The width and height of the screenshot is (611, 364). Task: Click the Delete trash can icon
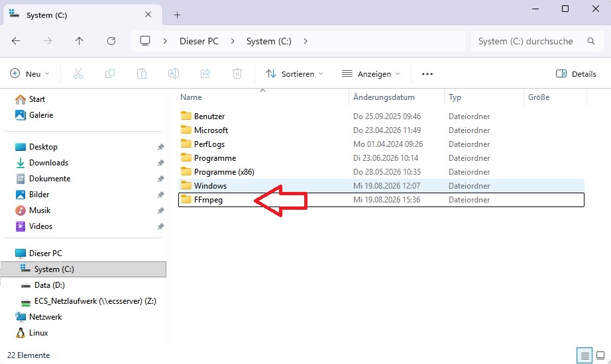point(237,73)
